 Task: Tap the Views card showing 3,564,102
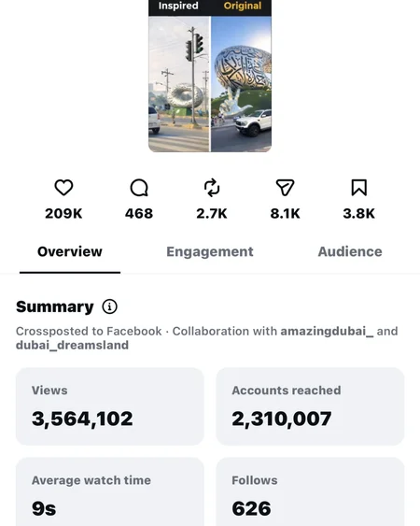(109, 406)
